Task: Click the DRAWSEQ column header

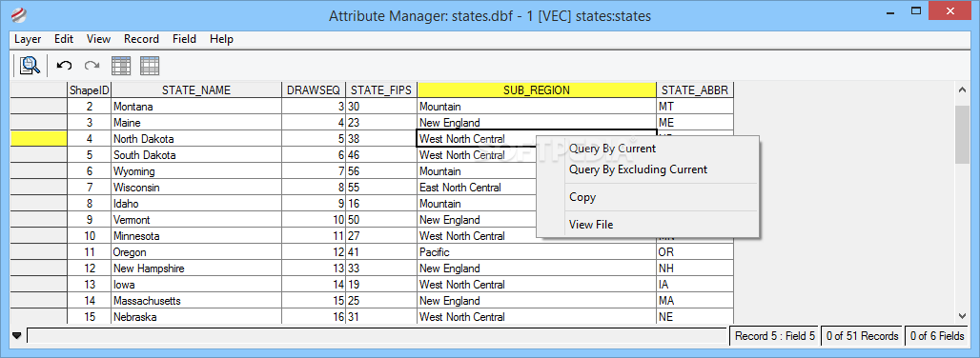Action: [314, 89]
